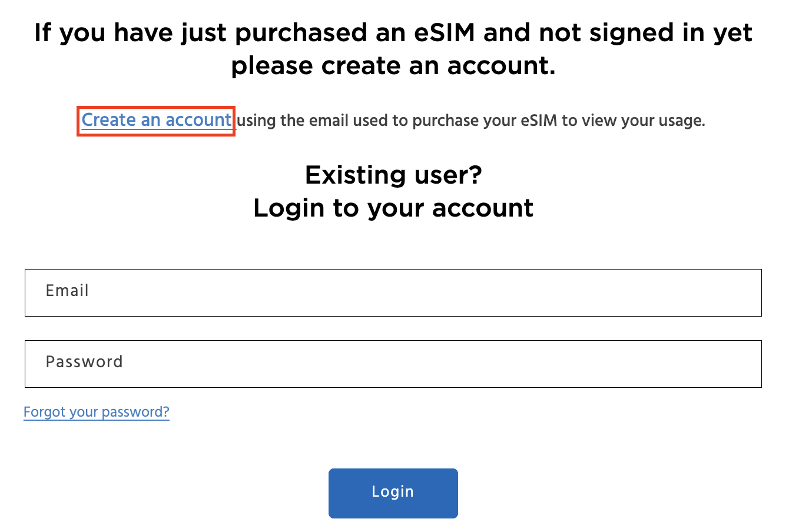Image resolution: width=789 pixels, height=532 pixels.
Task: Click the eSIM purchase heading text
Action: coord(393,33)
